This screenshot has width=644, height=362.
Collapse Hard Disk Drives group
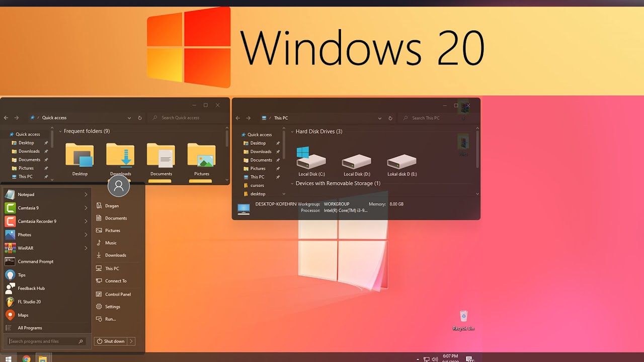pos(292,132)
